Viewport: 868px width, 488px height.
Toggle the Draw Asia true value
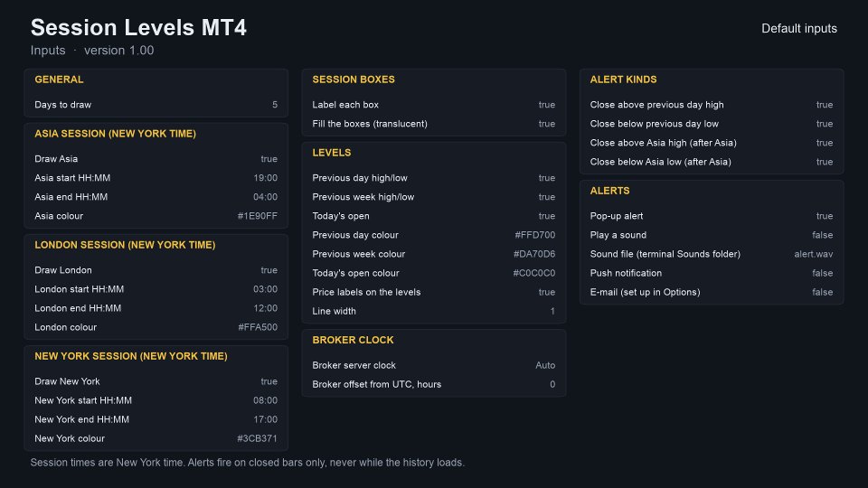coord(269,159)
